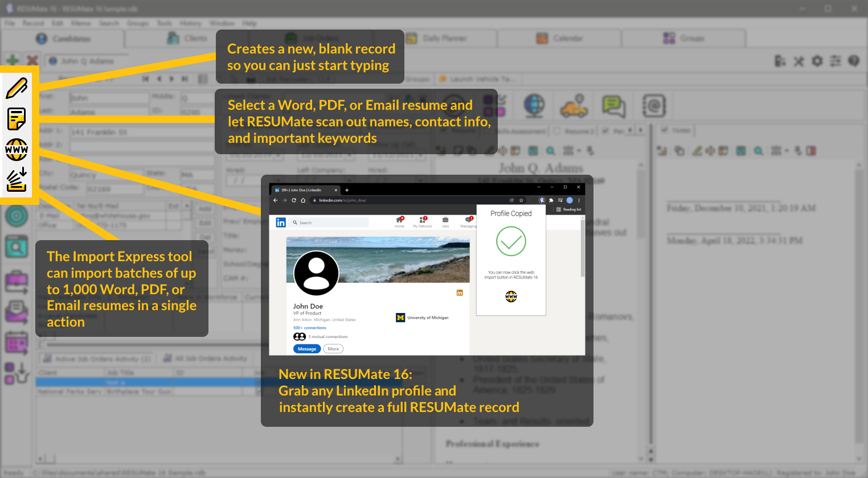The height and width of the screenshot is (478, 868).
Task: Open the Import Express tool icon
Action: pos(17,179)
